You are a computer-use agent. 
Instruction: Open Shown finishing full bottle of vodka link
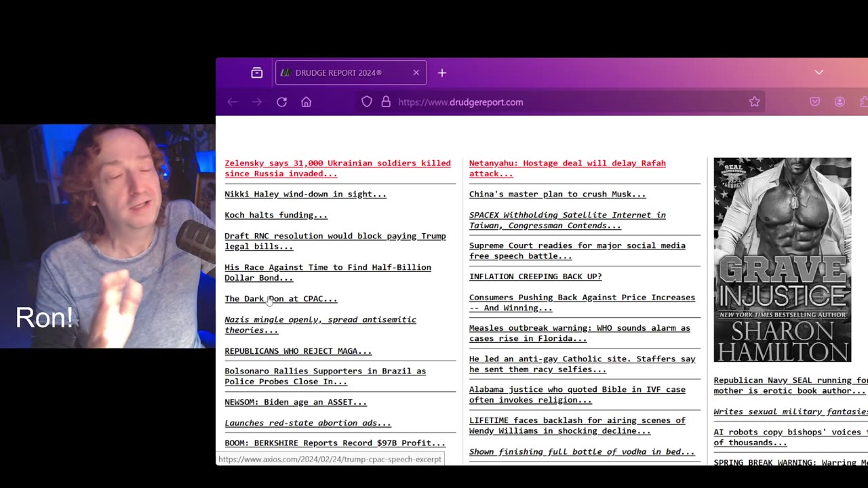click(582, 451)
